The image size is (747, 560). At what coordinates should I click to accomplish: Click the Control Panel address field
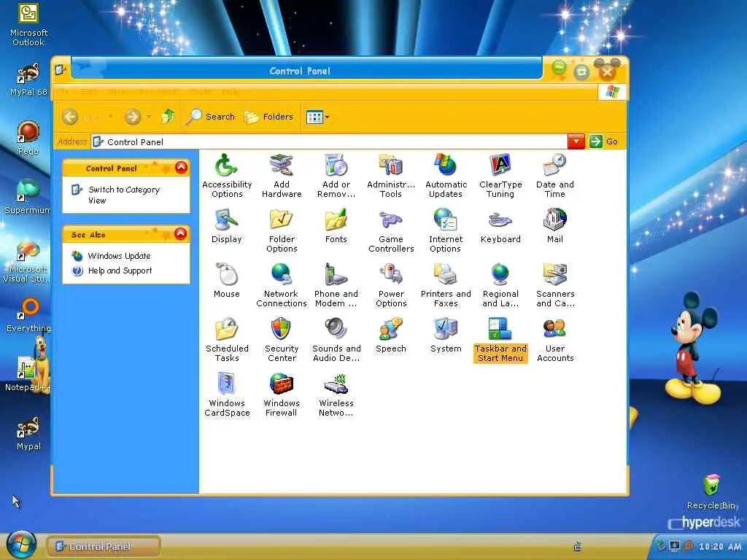point(329,142)
